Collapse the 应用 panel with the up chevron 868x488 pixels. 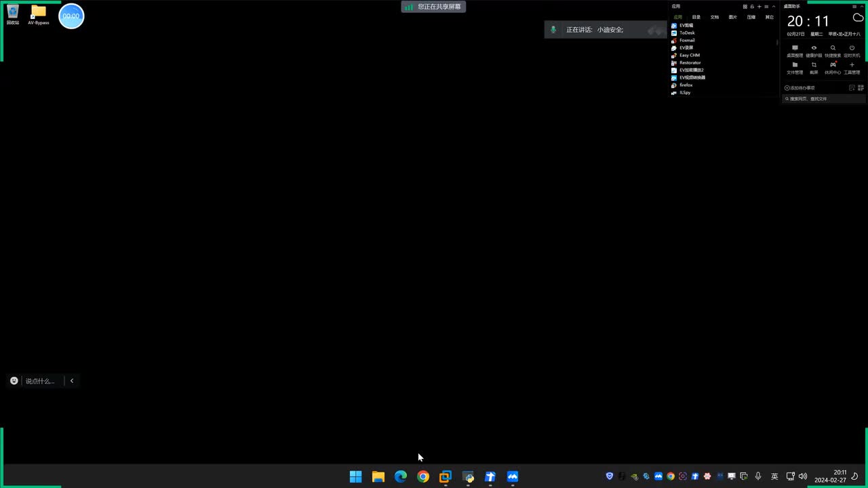click(773, 7)
